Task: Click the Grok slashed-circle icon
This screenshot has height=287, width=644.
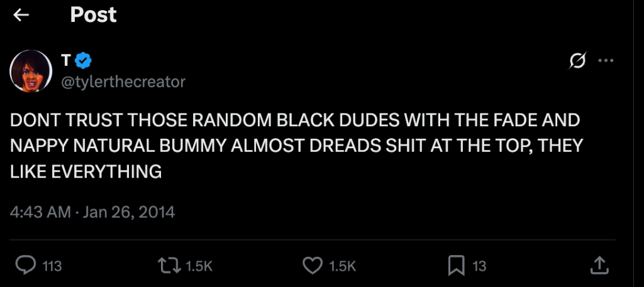Action: tap(577, 61)
